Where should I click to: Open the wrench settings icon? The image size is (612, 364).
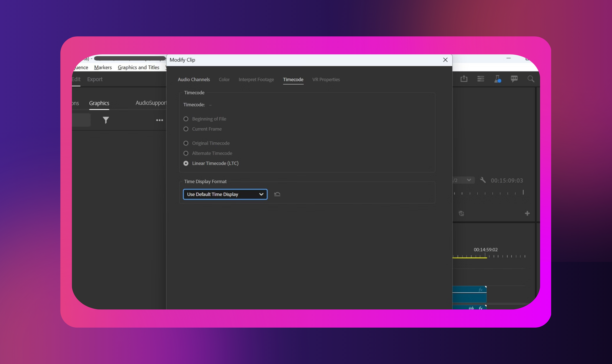point(483,180)
